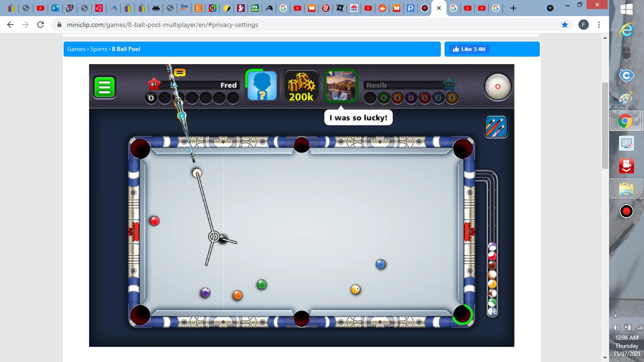Click the blue ball on the table
644x362 pixels.
tap(381, 264)
